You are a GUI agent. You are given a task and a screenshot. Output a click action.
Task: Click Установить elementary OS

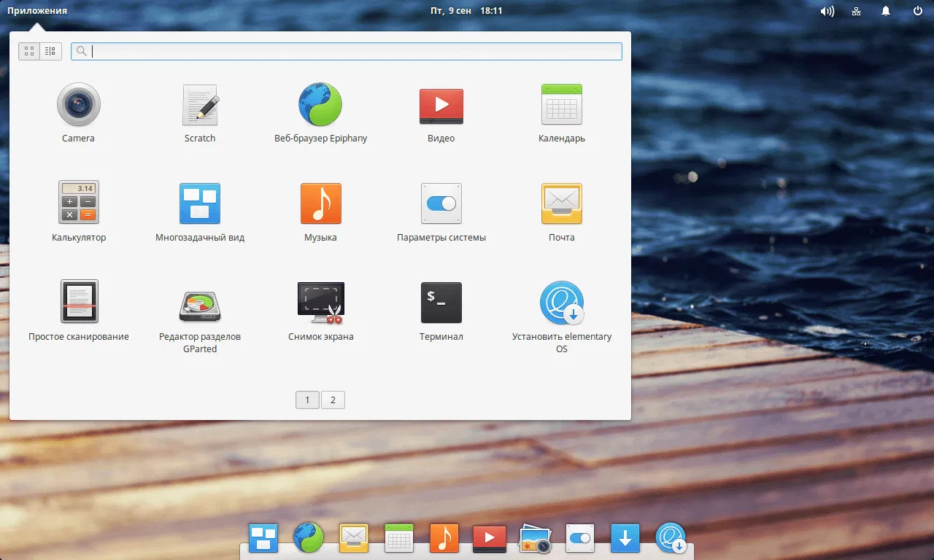[x=561, y=303]
